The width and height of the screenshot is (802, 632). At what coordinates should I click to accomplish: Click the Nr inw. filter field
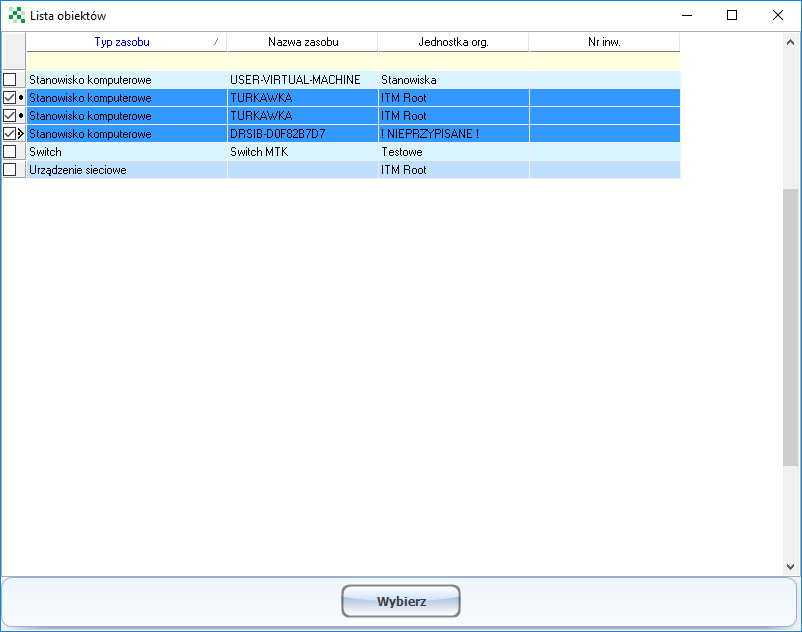[x=605, y=61]
